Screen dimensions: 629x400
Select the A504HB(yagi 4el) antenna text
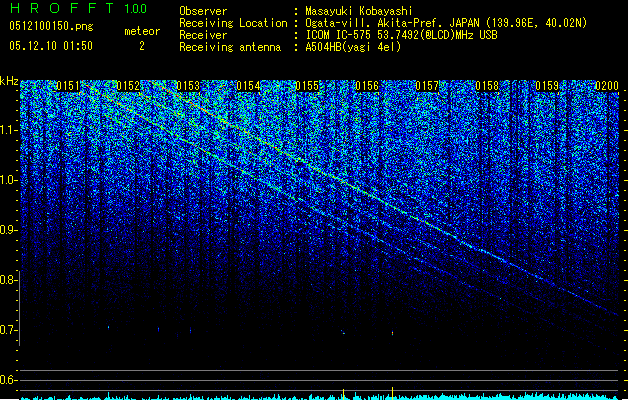353,47
